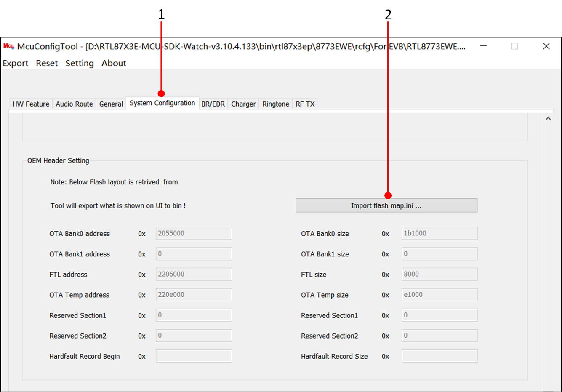Open the General tab
The image size is (562, 392).
[x=111, y=104]
